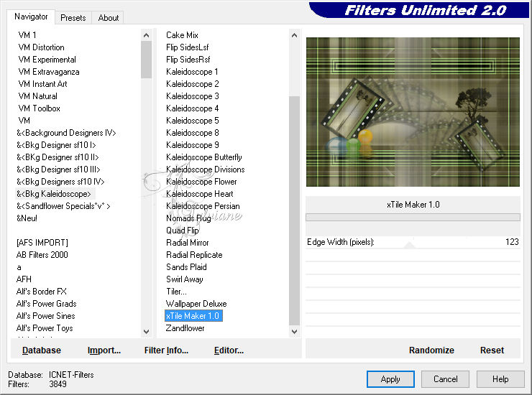Randomize the filter settings
This screenshot has width=532, height=395.
click(x=431, y=350)
